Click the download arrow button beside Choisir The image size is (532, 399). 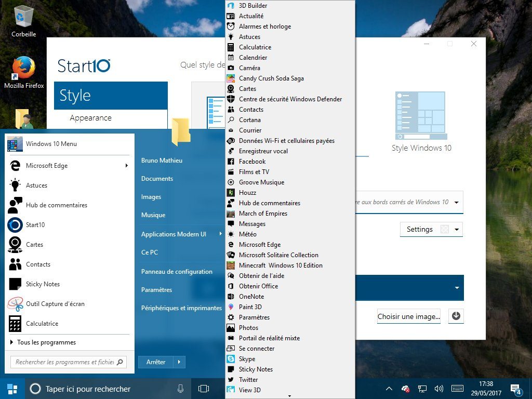pyautogui.click(x=456, y=316)
